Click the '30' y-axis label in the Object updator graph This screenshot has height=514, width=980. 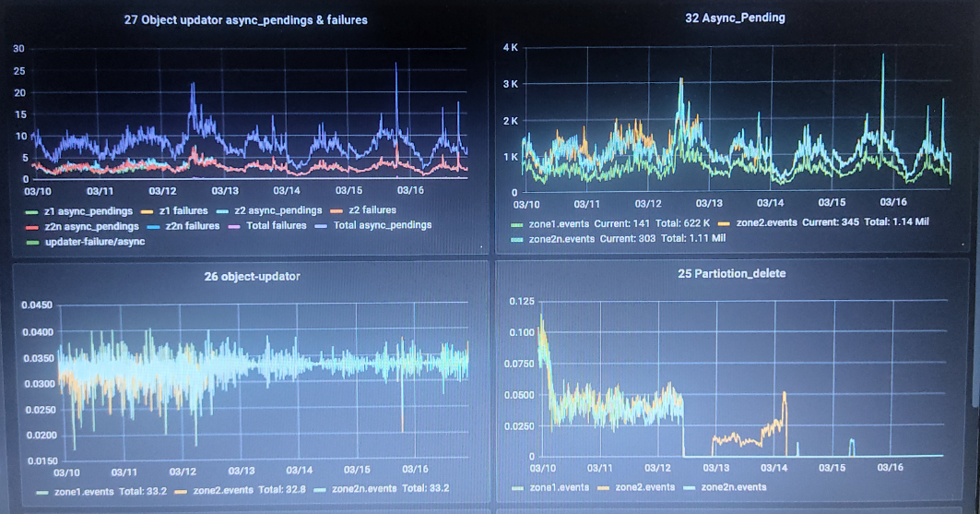point(18,49)
